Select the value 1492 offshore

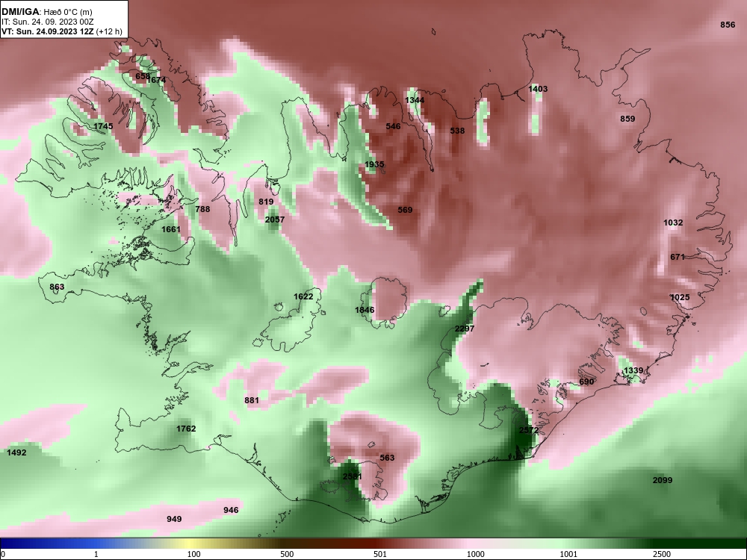point(16,452)
